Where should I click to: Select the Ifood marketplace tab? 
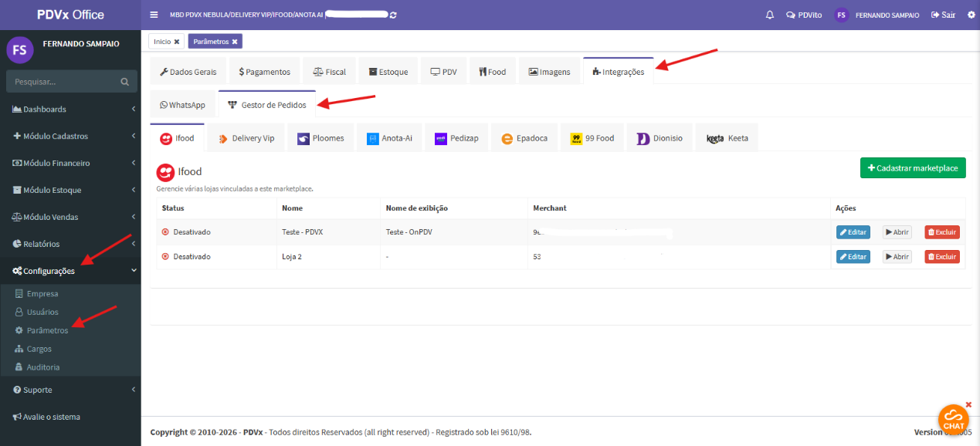click(x=177, y=138)
